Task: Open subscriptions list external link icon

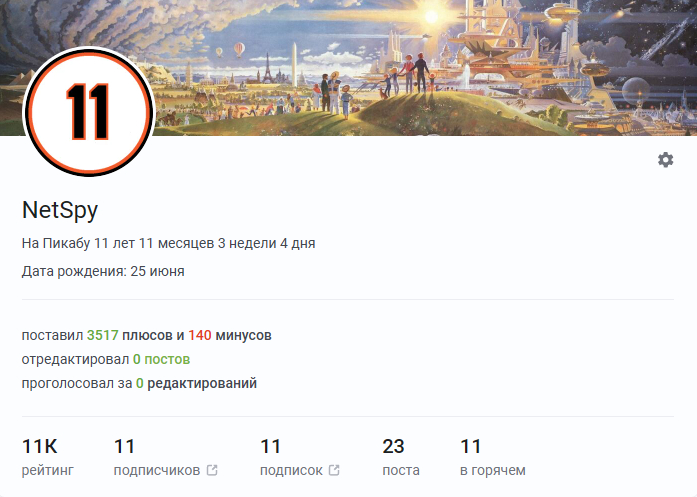Action: (334, 470)
